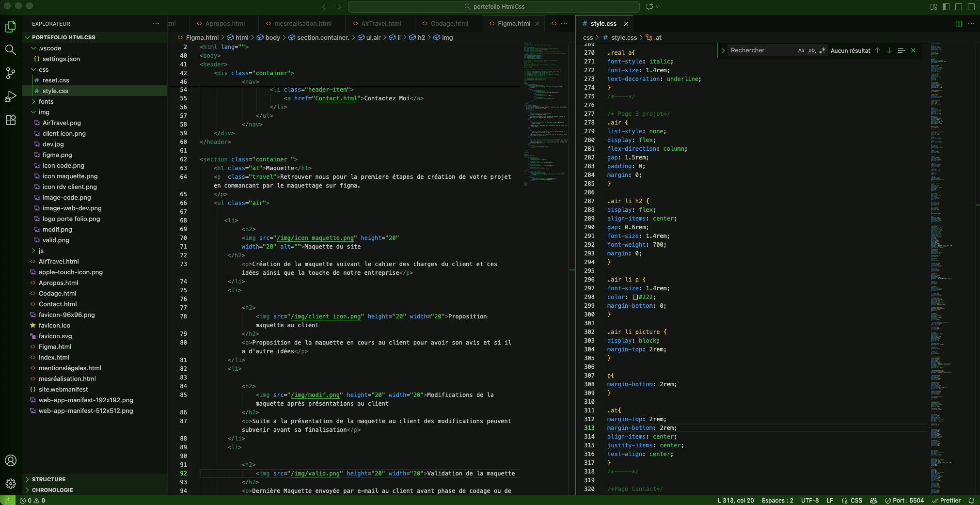Expand the STRUCTURE section
This screenshot has height=505, width=980.
pos(48,479)
